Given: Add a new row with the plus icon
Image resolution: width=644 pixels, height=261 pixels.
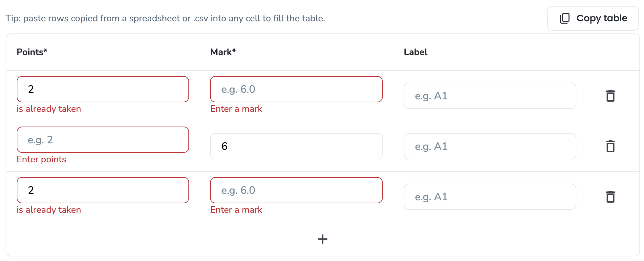Looking at the screenshot, I should [323, 239].
